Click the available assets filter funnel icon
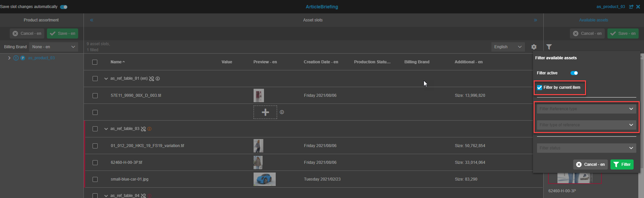The height and width of the screenshot is (198, 644). [549, 47]
